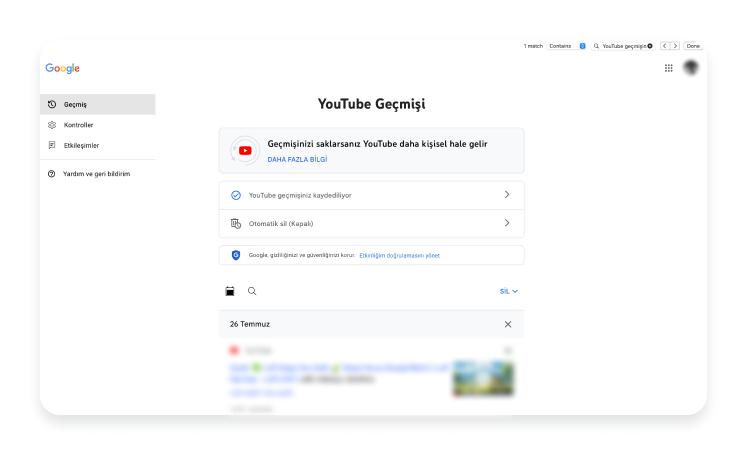Search activity with the magnifier icon

click(252, 291)
